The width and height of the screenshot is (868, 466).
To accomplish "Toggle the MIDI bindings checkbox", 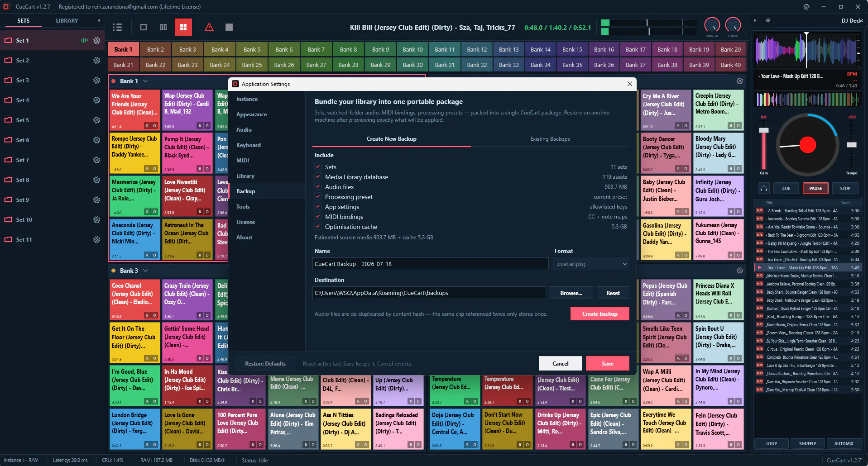I will pos(318,217).
